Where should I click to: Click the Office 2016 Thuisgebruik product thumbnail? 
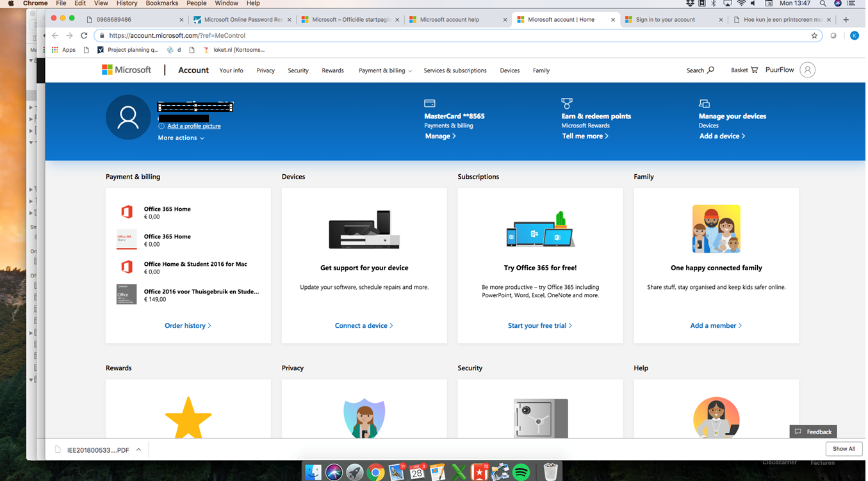point(126,294)
